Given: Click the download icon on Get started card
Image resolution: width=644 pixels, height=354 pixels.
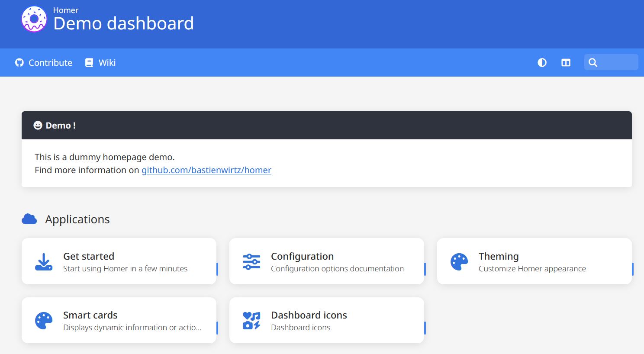Looking at the screenshot, I should pos(44,262).
